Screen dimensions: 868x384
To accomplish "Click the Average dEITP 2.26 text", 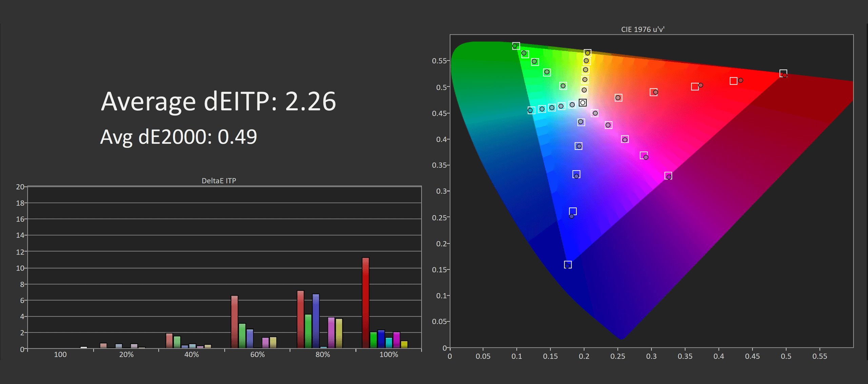I will click(x=218, y=101).
